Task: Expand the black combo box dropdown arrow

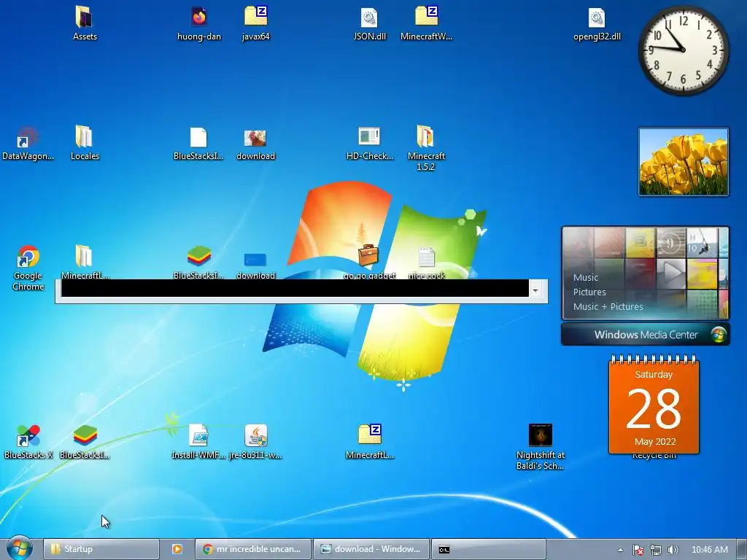Action: pos(536,290)
